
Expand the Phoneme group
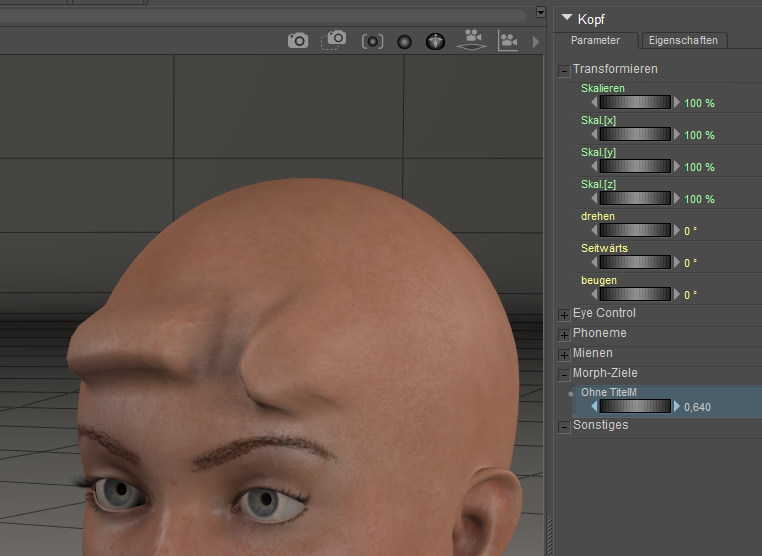pos(564,334)
